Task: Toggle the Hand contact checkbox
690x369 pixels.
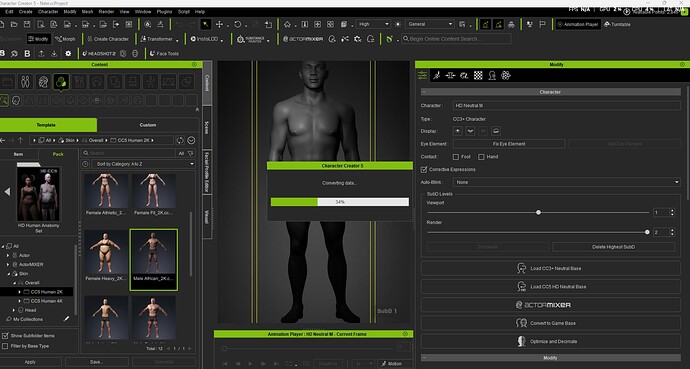Action: point(481,157)
